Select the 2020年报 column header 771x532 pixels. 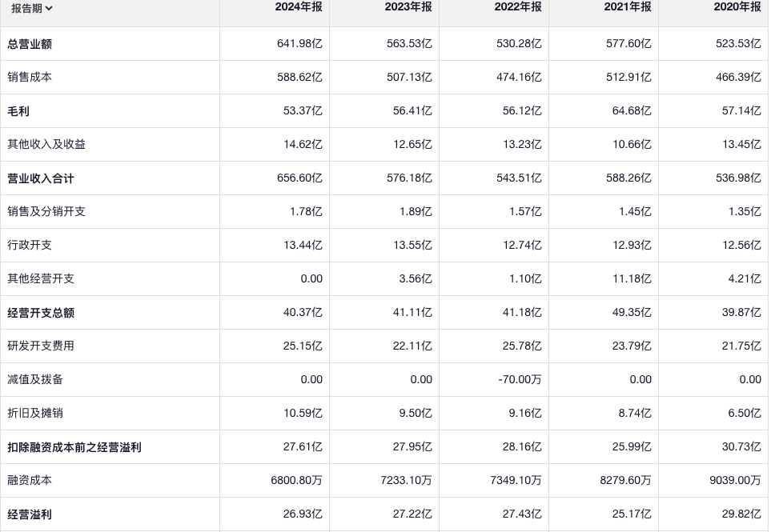738,7
